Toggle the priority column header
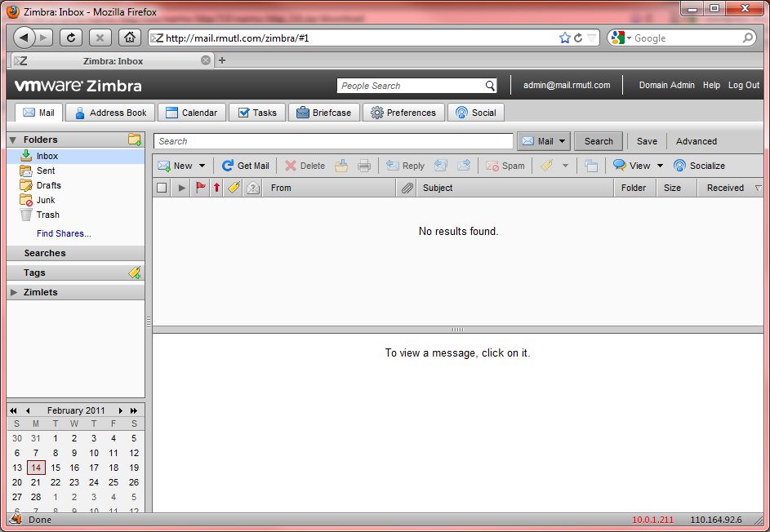770x532 pixels. tap(216, 188)
